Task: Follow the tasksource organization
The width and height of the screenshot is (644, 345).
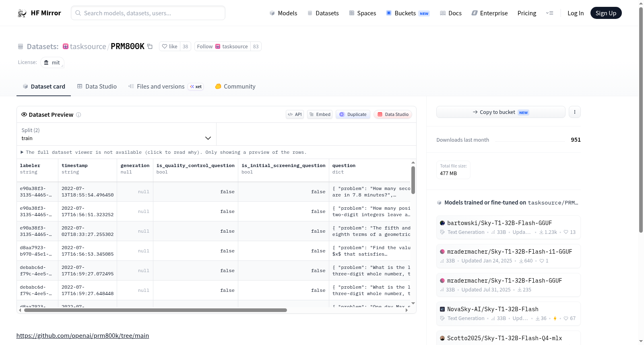Action: 223,46
